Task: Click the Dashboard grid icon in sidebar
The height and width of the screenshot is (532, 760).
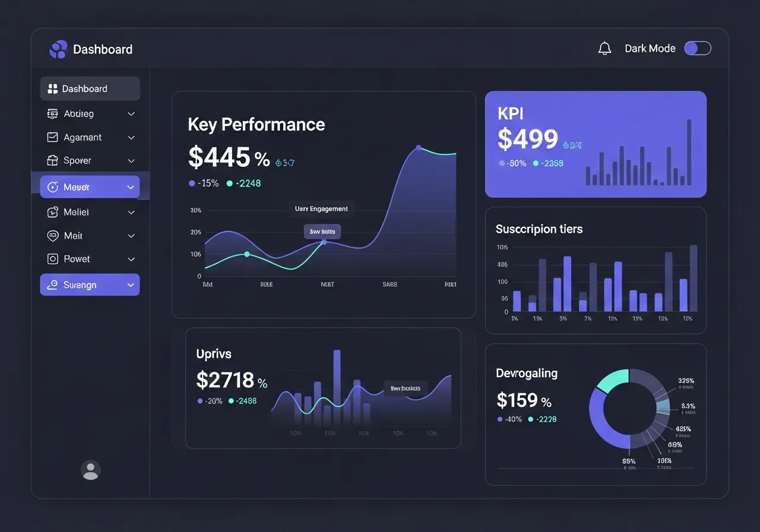Action: pos(52,88)
